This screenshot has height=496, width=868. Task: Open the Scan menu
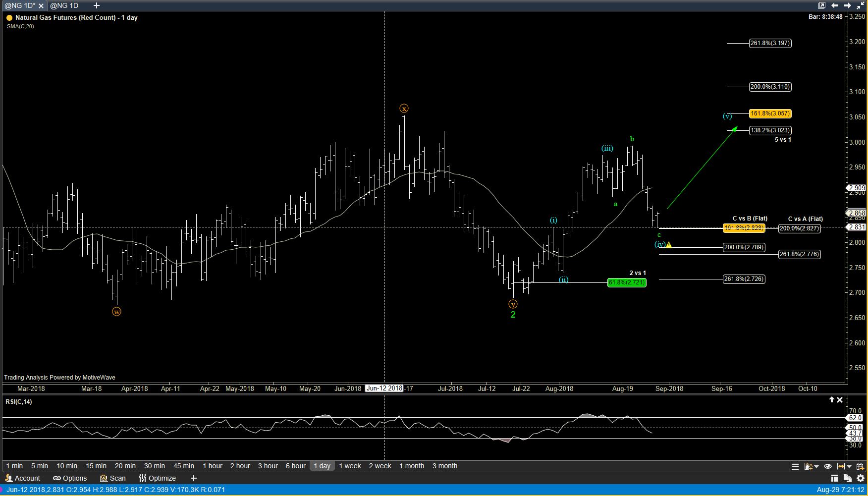tap(112, 478)
